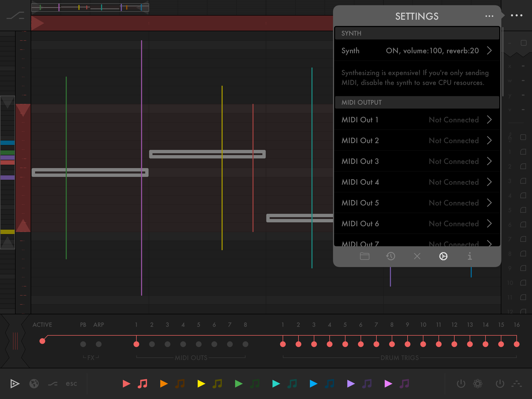Click the atom-like icon at bottom right
Screen dimensions: 532x399
tap(477, 383)
